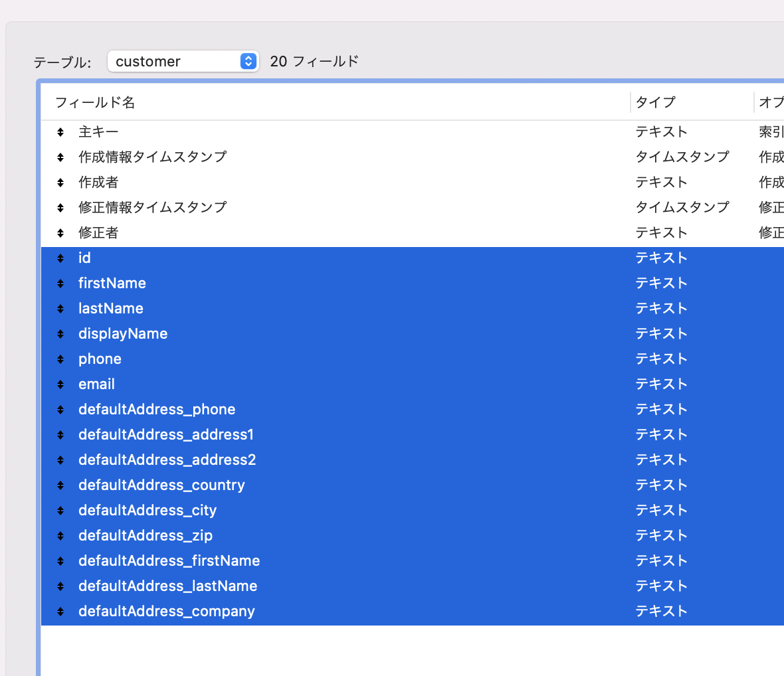
Task: Sort fields by the タイプ column header
Action: point(654,102)
